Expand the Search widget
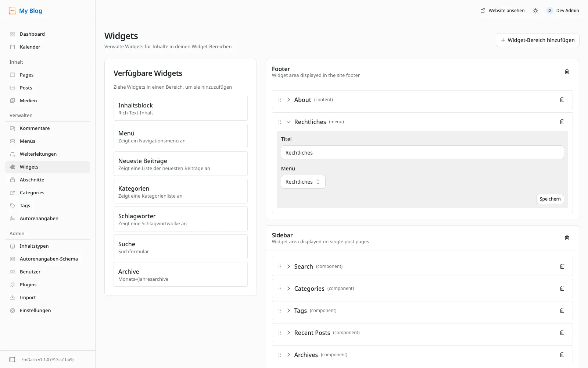Image resolution: width=588 pixels, height=368 pixels. pyautogui.click(x=288, y=266)
